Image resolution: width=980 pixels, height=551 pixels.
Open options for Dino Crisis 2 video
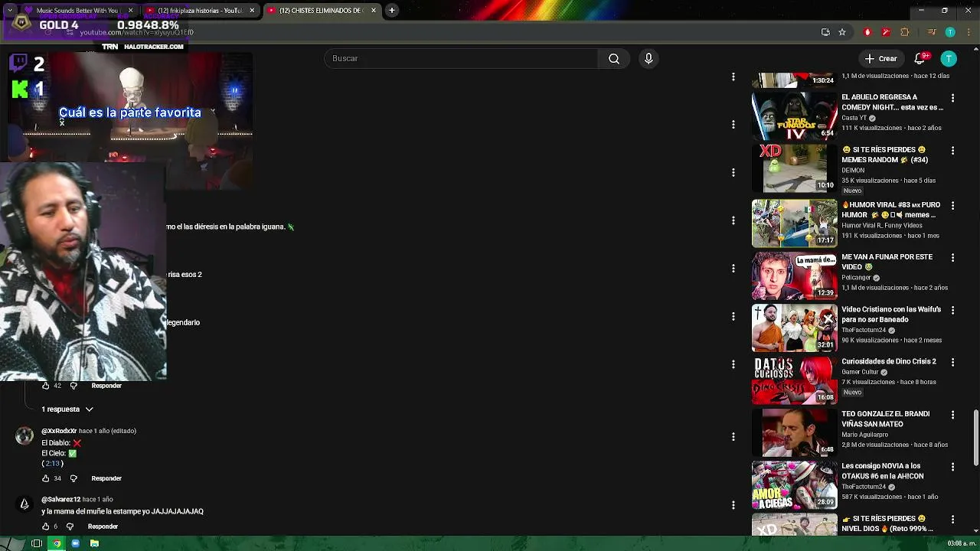click(952, 363)
